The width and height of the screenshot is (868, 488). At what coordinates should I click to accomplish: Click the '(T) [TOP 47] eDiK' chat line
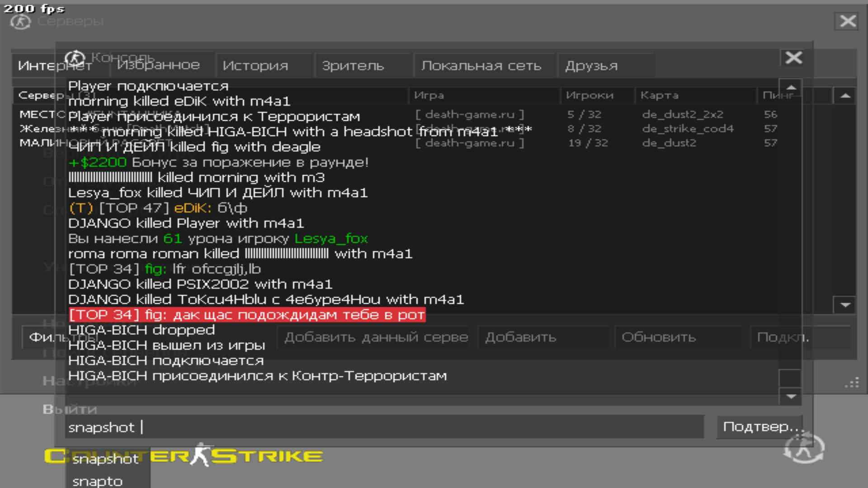[x=158, y=208]
